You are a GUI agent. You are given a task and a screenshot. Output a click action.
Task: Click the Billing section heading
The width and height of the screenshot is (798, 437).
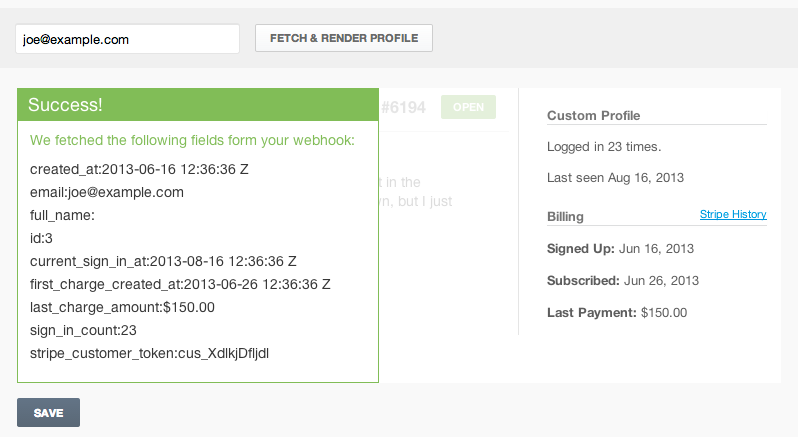click(565, 216)
